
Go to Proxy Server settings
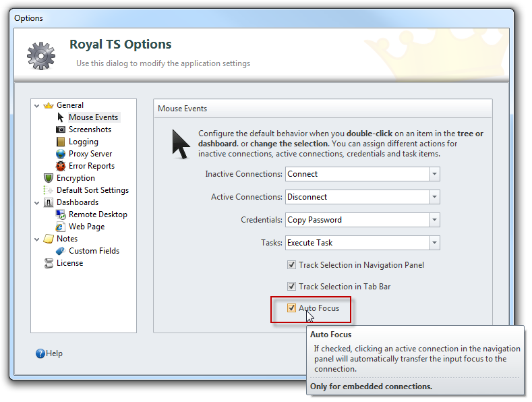coord(90,154)
